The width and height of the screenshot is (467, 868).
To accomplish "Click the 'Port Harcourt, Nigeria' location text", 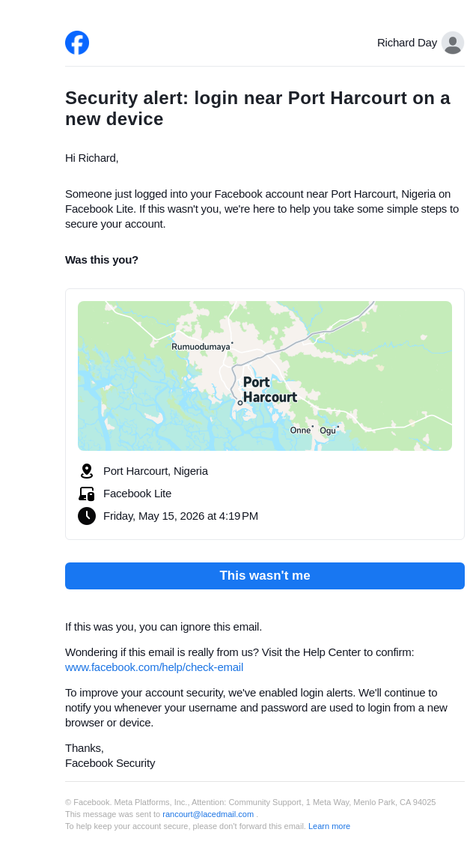I will tap(156, 471).
